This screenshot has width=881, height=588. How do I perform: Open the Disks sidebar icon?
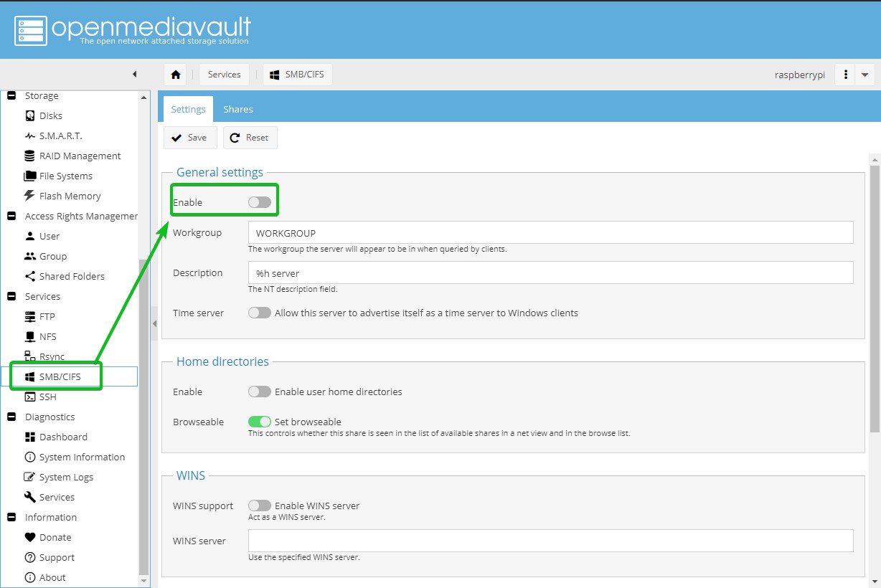point(30,115)
